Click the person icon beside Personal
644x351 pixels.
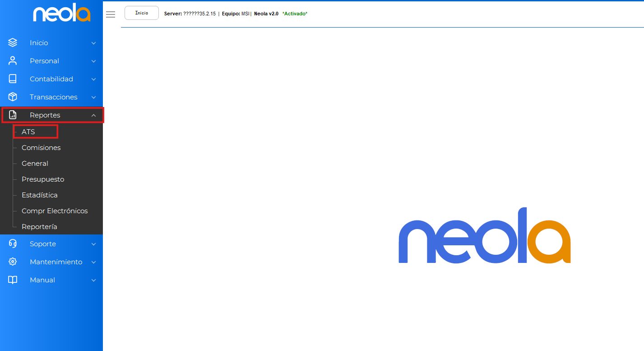[13, 61]
